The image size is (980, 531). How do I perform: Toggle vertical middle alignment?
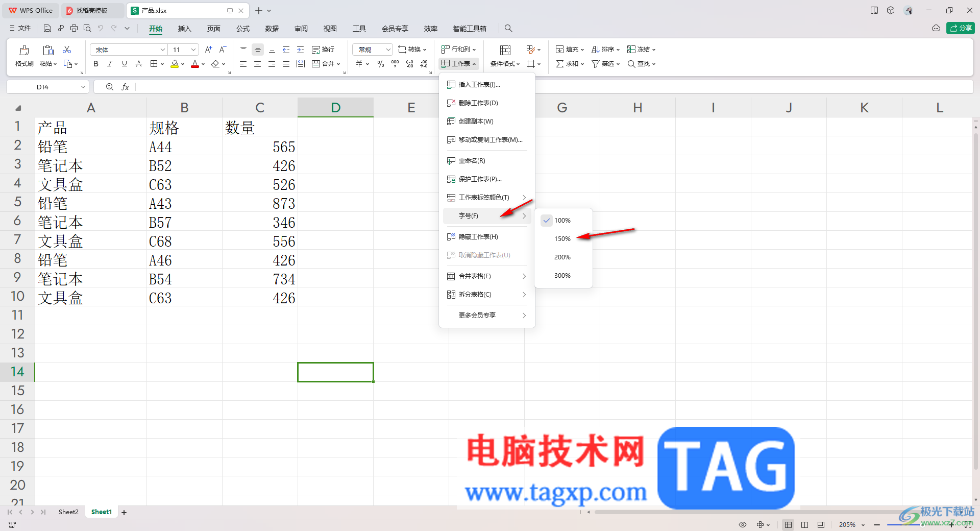(x=258, y=50)
